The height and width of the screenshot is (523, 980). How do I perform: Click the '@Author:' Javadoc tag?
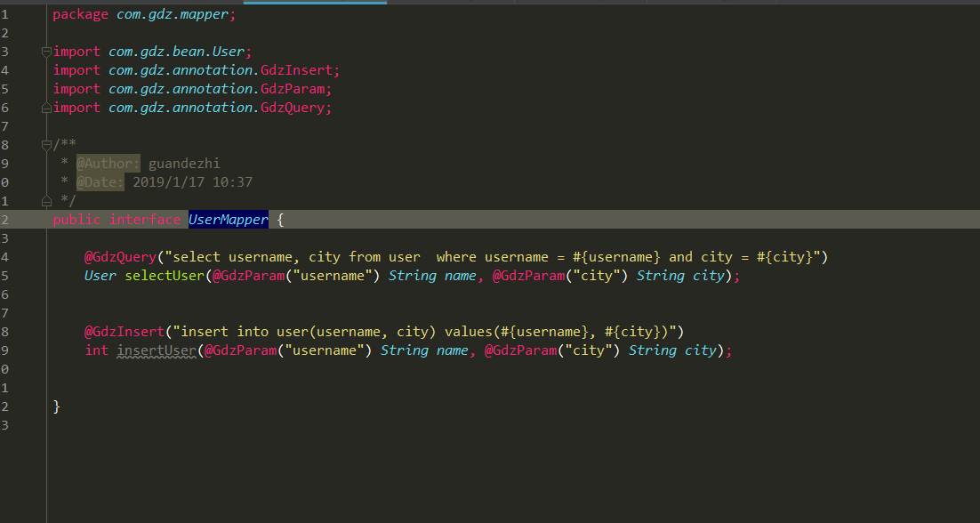tap(108, 164)
